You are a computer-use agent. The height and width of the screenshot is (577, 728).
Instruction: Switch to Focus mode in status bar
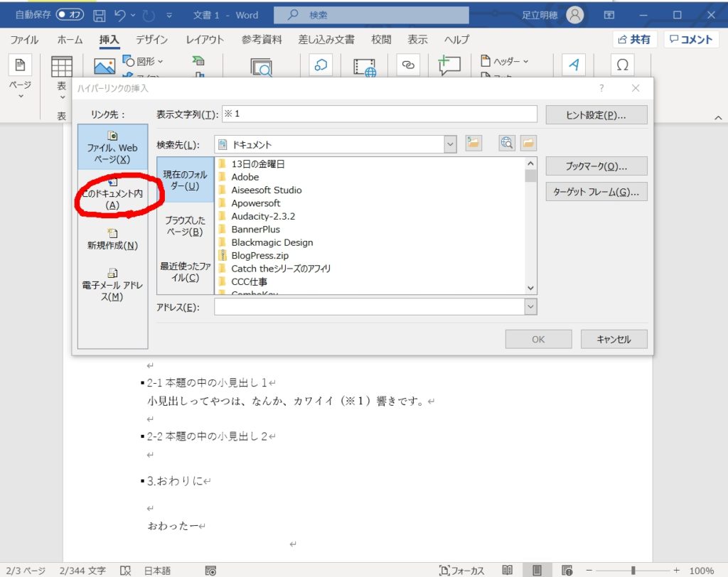462,571
